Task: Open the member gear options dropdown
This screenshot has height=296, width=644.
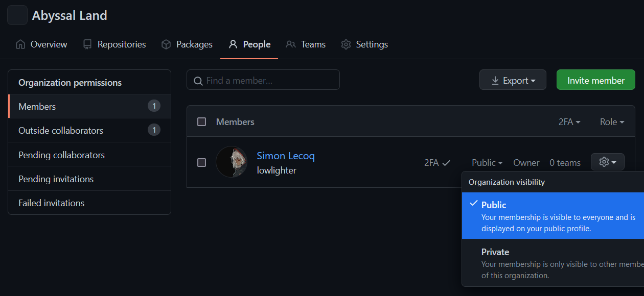Action: coord(607,162)
